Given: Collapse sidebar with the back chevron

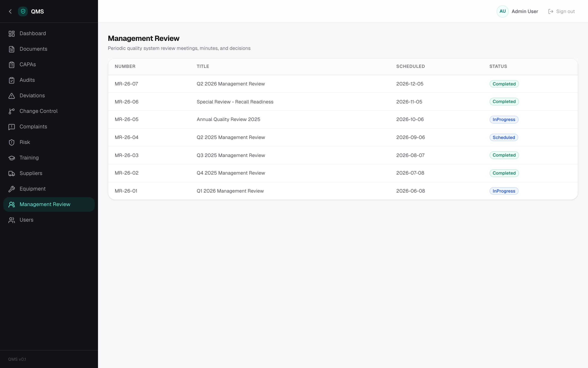Looking at the screenshot, I should pos(10,11).
